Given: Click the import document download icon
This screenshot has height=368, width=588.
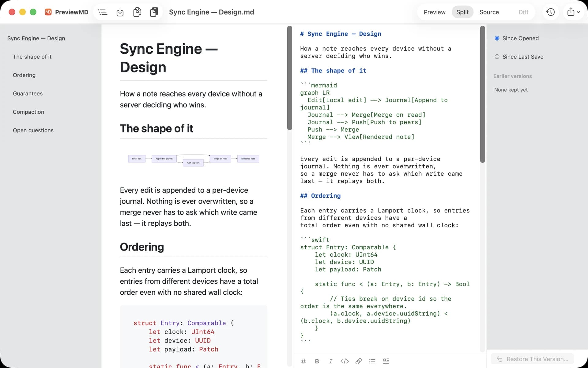Looking at the screenshot, I should [x=120, y=12].
